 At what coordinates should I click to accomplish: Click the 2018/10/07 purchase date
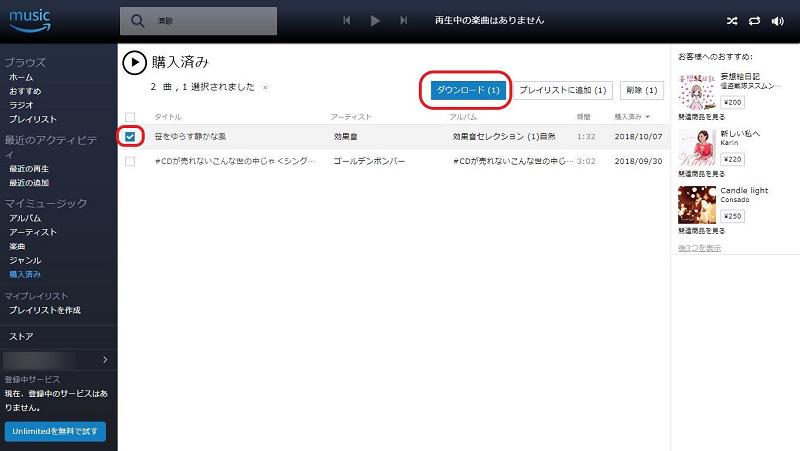pos(638,136)
